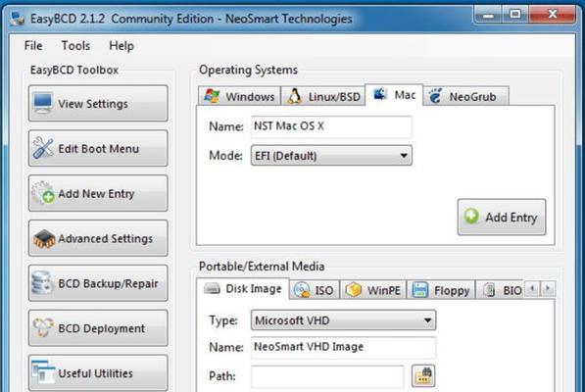Image resolution: width=585 pixels, height=392 pixels.
Task: Click the Useful Utilities windows icon
Action: 43,371
